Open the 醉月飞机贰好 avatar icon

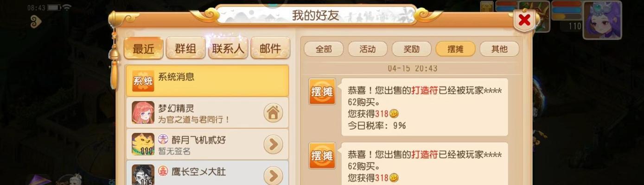click(x=143, y=144)
